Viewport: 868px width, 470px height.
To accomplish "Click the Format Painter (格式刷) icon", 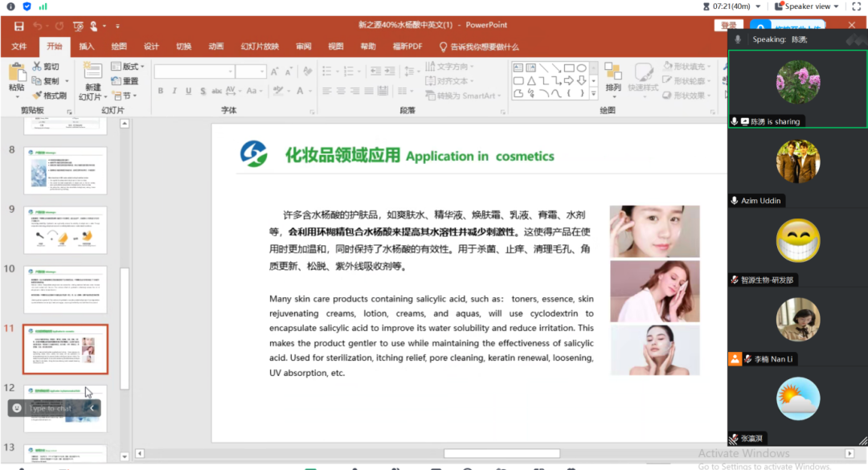I will [x=38, y=96].
